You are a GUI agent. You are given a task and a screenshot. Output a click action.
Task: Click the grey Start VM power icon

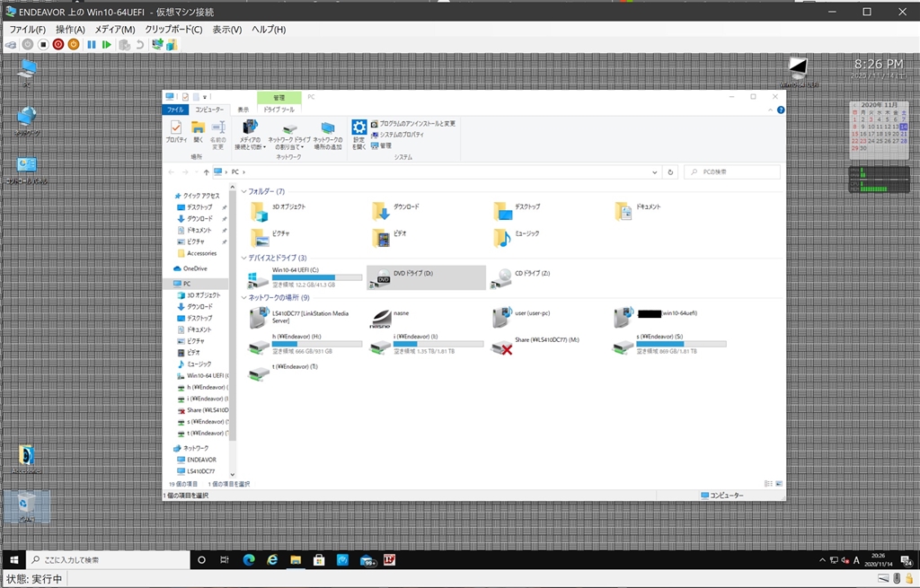point(28,45)
